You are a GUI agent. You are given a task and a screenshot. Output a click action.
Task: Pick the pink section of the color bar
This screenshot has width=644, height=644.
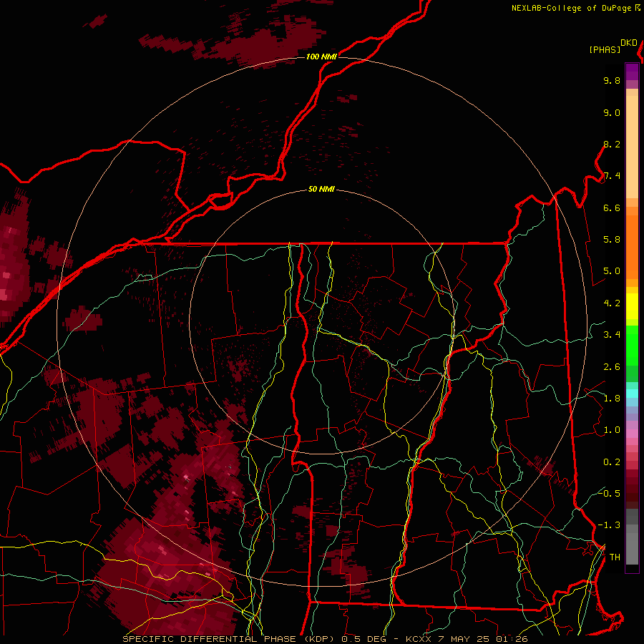coord(632,434)
